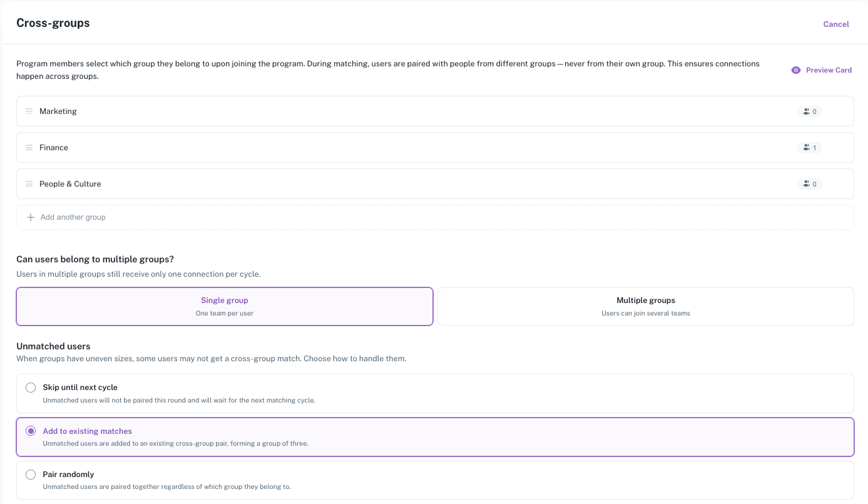Viewport: 868px width, 504px height.
Task: Click 'Unmatched users will not be paired' description
Action: [x=179, y=400]
